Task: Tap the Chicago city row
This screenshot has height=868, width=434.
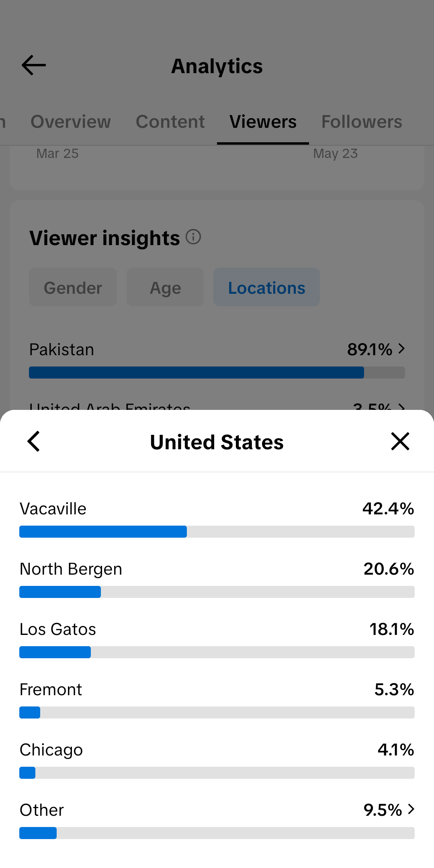Action: [x=217, y=760]
